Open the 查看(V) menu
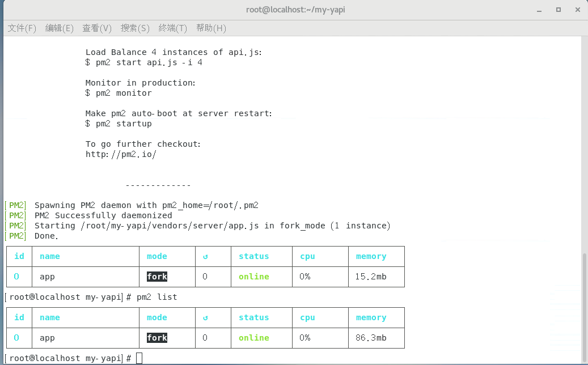The width and height of the screenshot is (588, 365). coord(97,28)
